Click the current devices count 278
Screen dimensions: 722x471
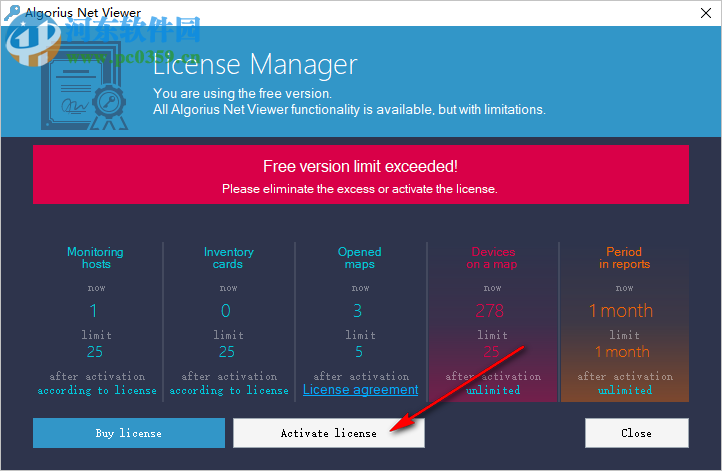click(x=490, y=311)
